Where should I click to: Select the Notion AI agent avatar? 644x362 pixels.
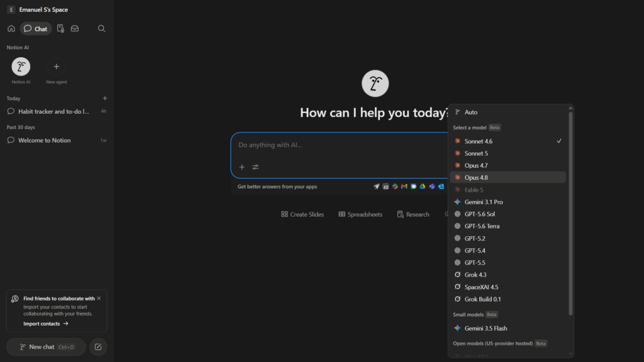21,67
